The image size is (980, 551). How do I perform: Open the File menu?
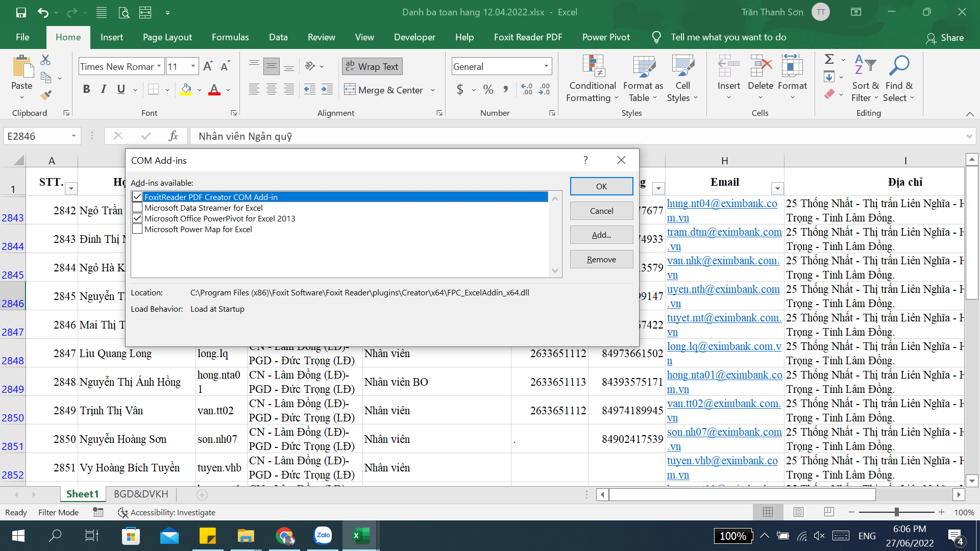click(x=22, y=37)
